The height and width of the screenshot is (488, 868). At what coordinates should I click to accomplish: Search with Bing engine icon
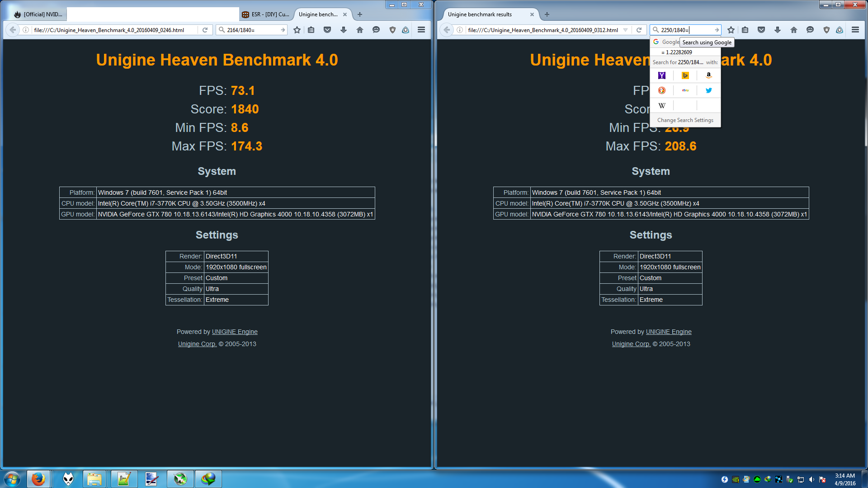[685, 75]
